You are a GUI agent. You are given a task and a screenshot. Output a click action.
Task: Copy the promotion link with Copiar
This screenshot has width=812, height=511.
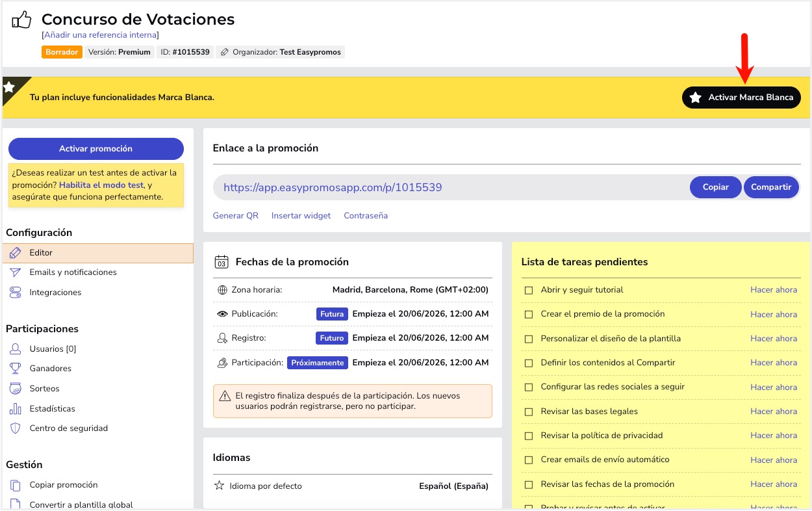(715, 187)
